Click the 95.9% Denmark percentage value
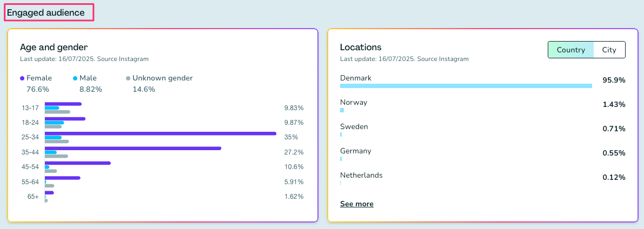 pyautogui.click(x=614, y=80)
